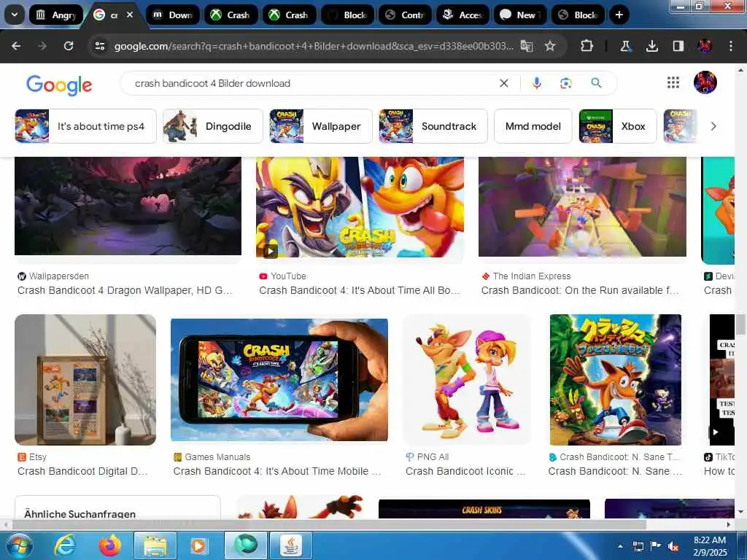Open the tab search dropdown arrow
747x560 pixels.
(x=15, y=15)
